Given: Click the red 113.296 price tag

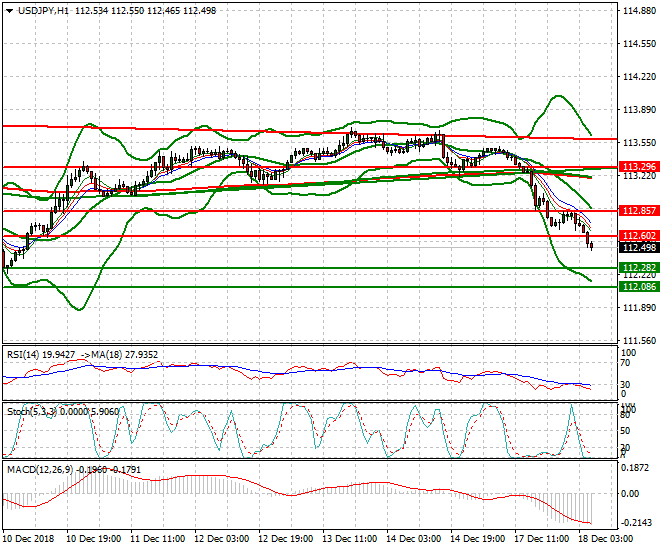Looking at the screenshot, I should click(638, 166).
